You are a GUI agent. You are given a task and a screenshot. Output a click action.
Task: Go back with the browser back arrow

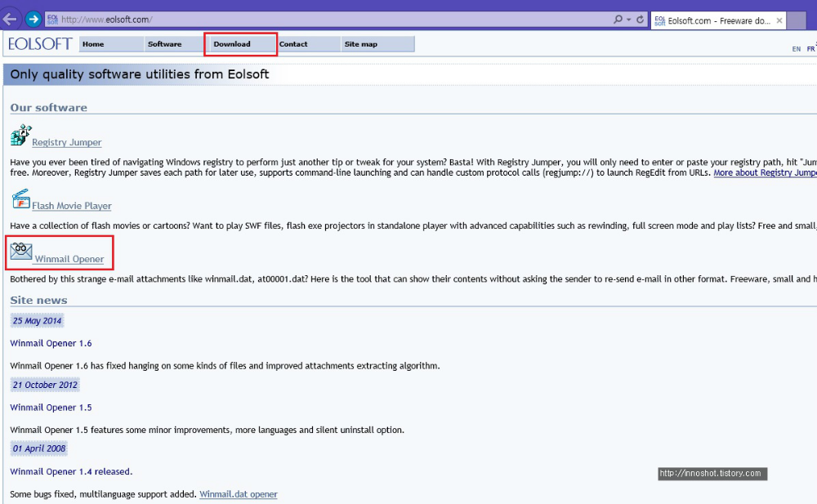pyautogui.click(x=10, y=20)
